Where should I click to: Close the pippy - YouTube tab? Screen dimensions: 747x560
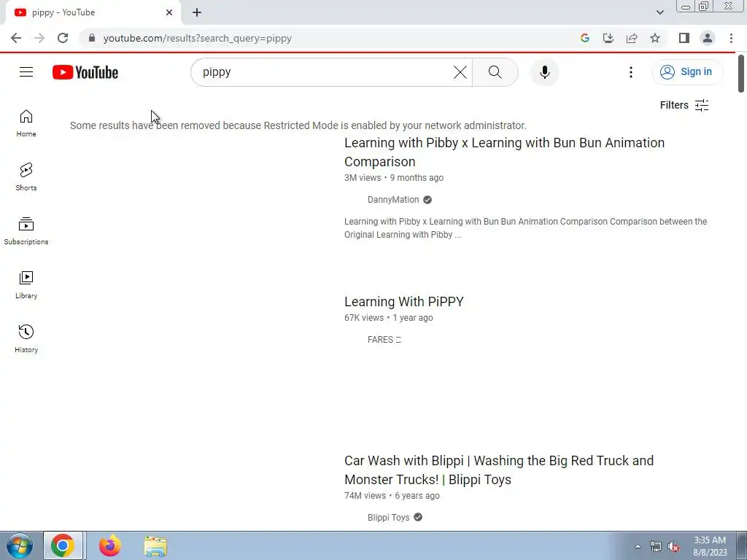pyautogui.click(x=169, y=12)
